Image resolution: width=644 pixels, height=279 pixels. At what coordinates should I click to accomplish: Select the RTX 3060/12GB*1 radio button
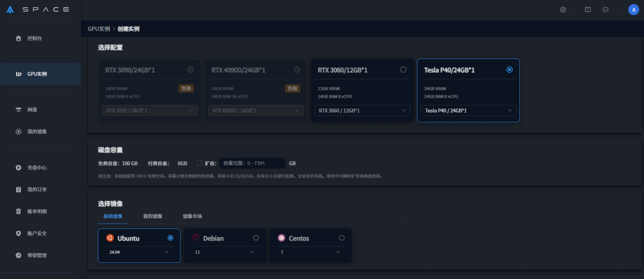(403, 70)
